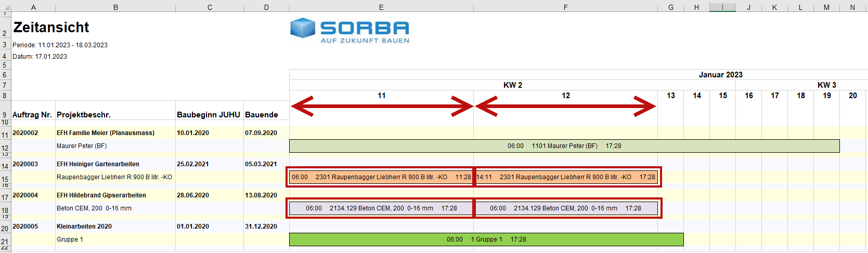Image resolution: width=868 pixels, height=253 pixels.
Task: Click order number 2020004 cell
Action: pyautogui.click(x=25, y=195)
